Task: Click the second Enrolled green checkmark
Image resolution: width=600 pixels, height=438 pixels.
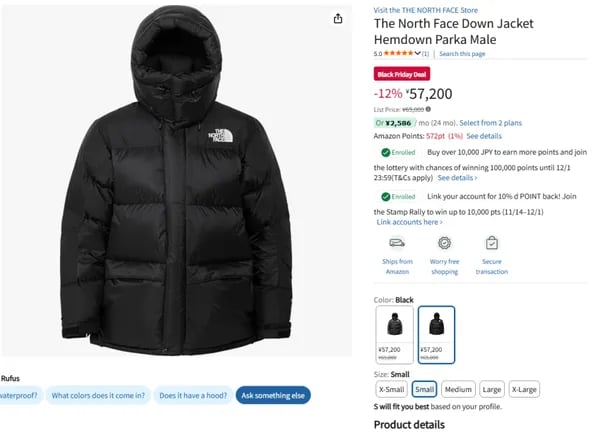Action: click(385, 197)
